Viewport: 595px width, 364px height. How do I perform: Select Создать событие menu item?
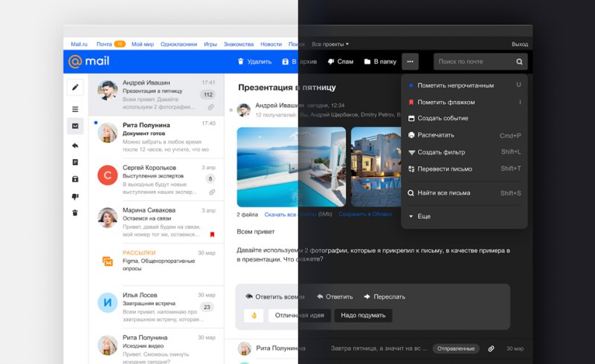click(464, 118)
